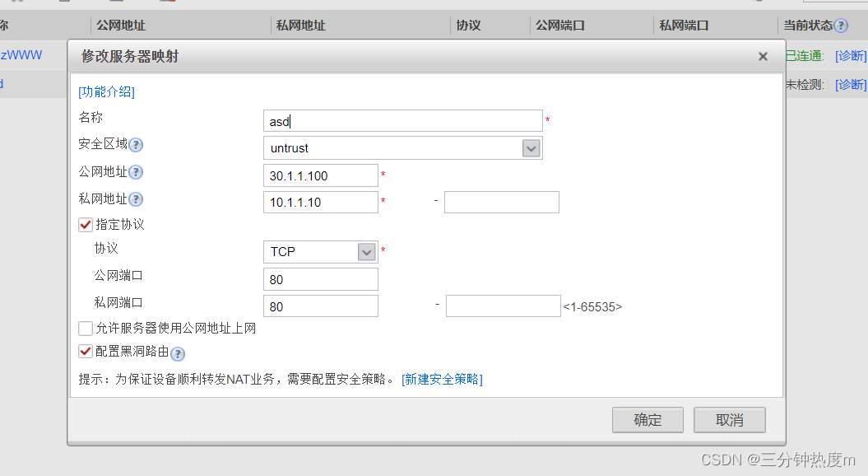The image size is (868, 476).
Task: Close the 修改服务器映射 dialog with X
Action: (763, 57)
